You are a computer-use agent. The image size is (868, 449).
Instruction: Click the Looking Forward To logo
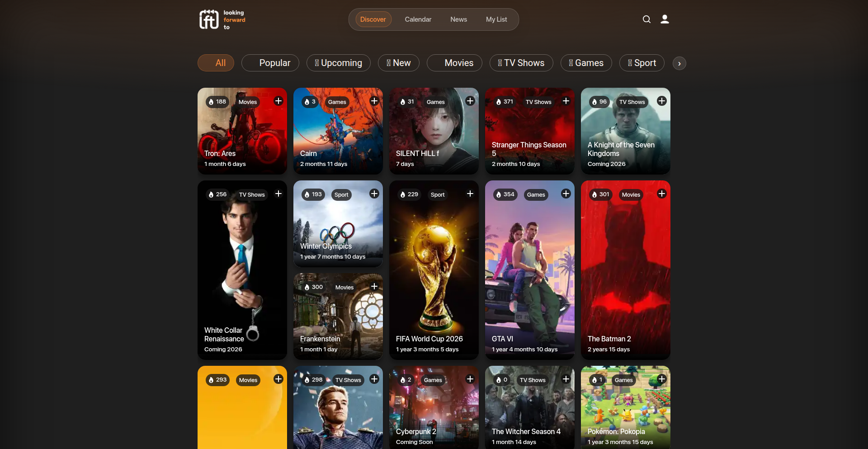(222, 19)
